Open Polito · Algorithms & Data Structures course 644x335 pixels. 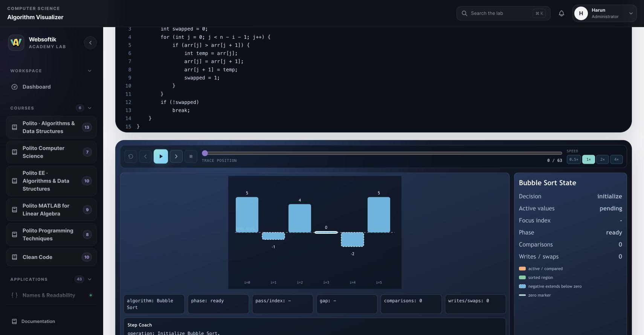point(52,127)
